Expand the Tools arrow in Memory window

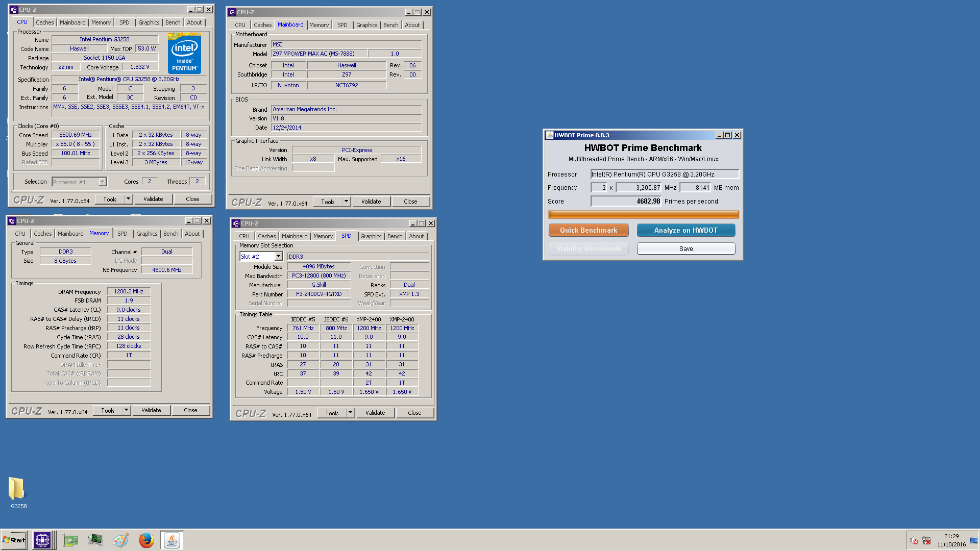click(127, 410)
